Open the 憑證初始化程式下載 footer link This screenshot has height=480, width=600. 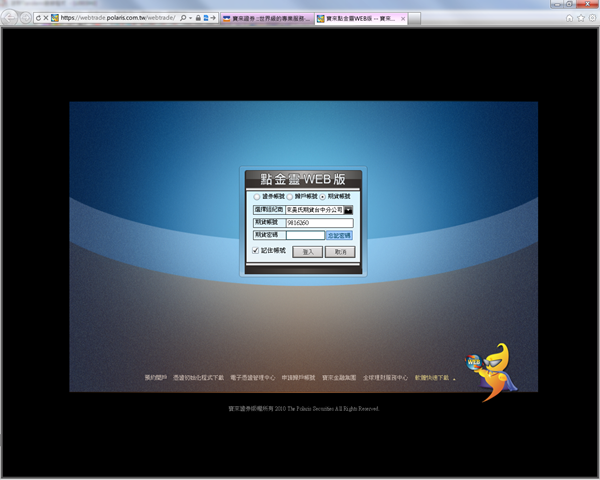click(x=198, y=377)
